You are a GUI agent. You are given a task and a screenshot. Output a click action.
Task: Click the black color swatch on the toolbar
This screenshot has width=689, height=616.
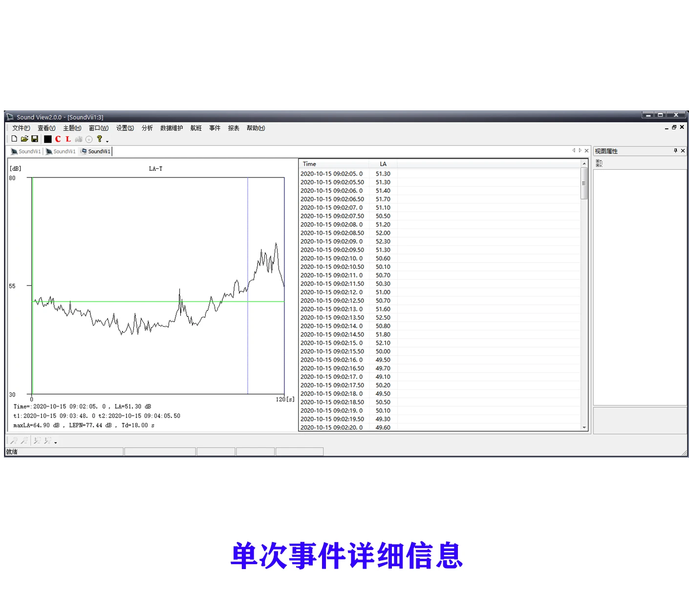click(x=47, y=139)
